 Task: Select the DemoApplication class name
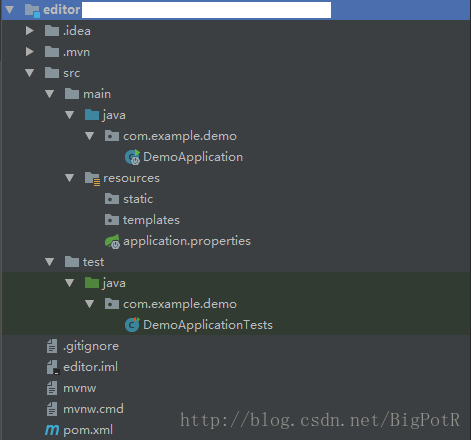pyautogui.click(x=193, y=157)
